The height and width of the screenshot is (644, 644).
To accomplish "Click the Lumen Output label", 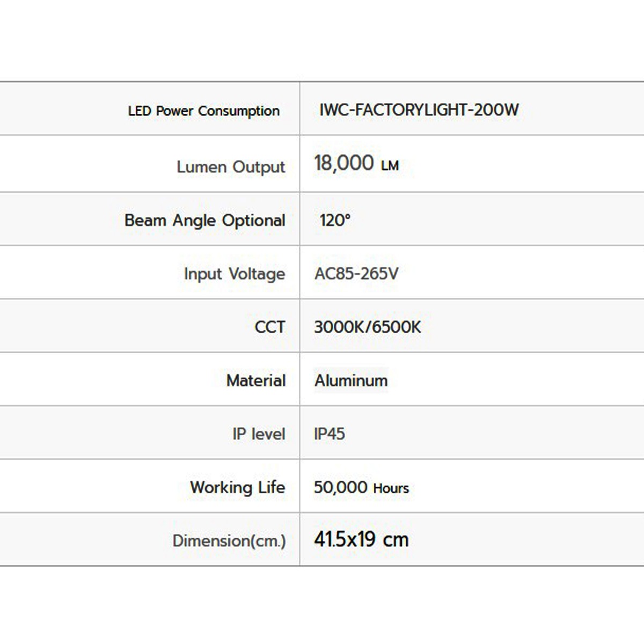I will tap(231, 167).
